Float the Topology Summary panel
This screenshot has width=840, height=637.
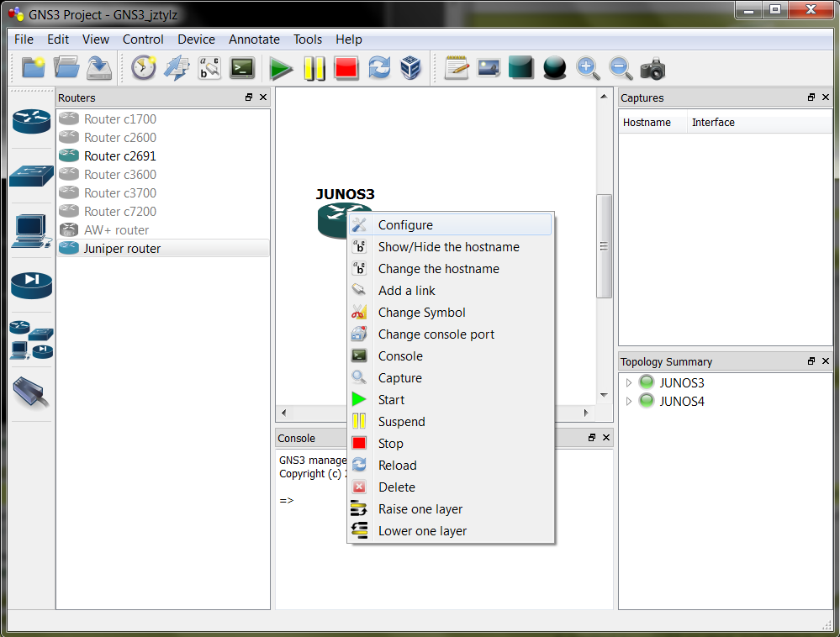(811, 361)
